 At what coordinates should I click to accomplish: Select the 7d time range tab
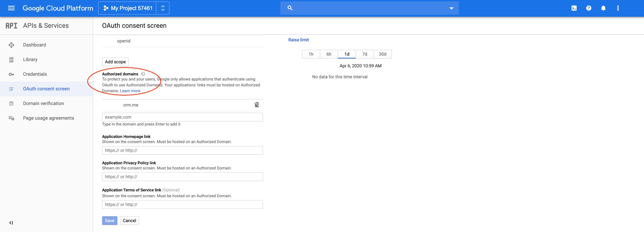coord(365,54)
